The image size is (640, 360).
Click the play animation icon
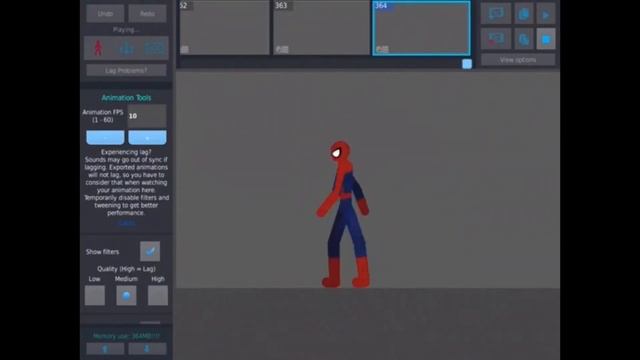(546, 14)
